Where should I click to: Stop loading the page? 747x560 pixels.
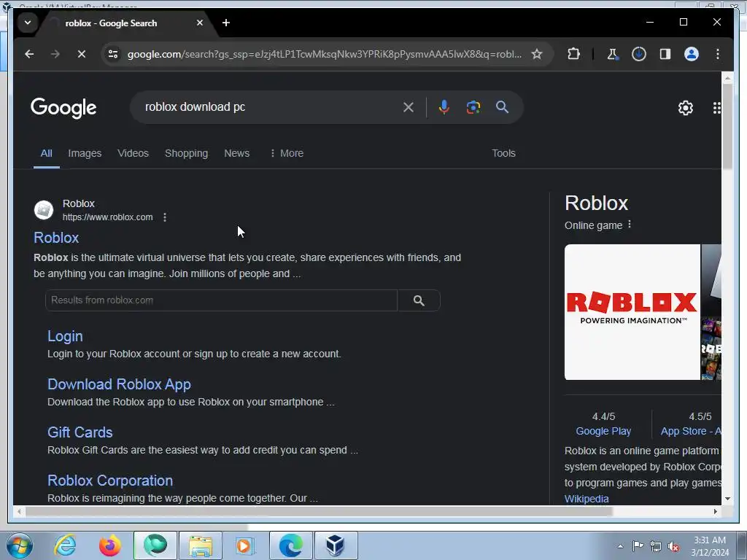click(82, 54)
